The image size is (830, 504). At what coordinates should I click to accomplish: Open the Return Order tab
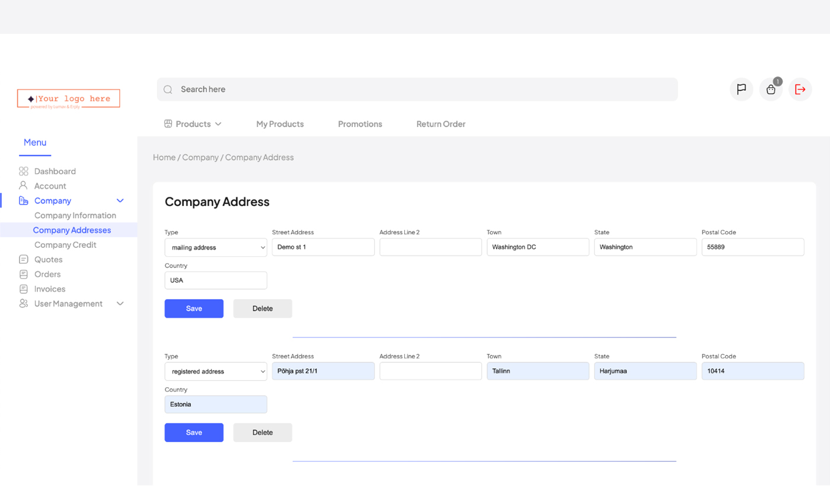[x=441, y=124]
